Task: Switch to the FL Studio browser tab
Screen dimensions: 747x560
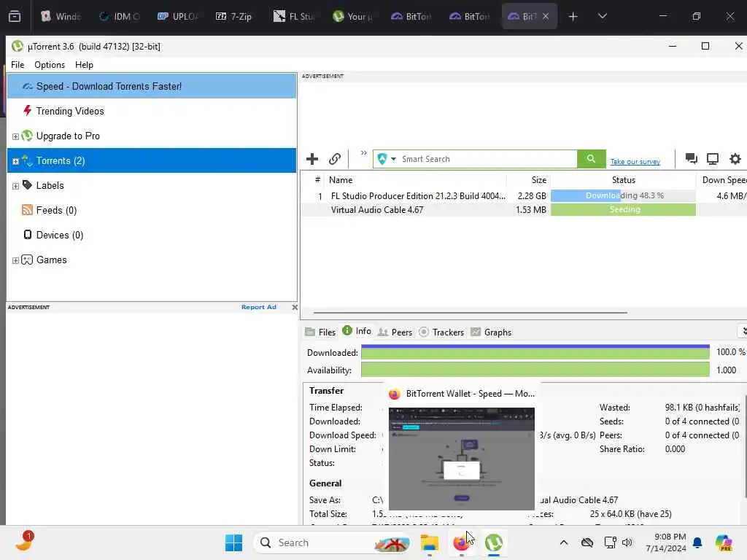Action: [x=295, y=16]
